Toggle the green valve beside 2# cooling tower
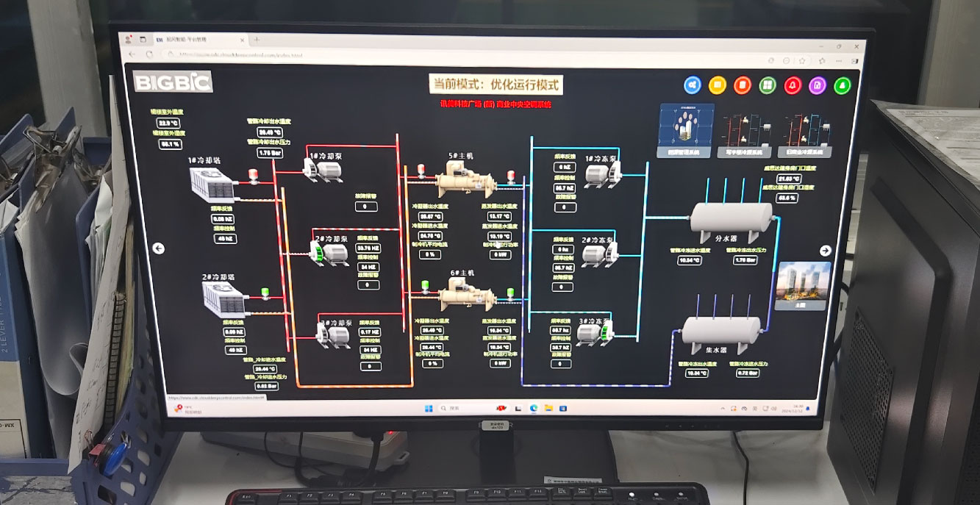The height and width of the screenshot is (505, 980). click(265, 294)
